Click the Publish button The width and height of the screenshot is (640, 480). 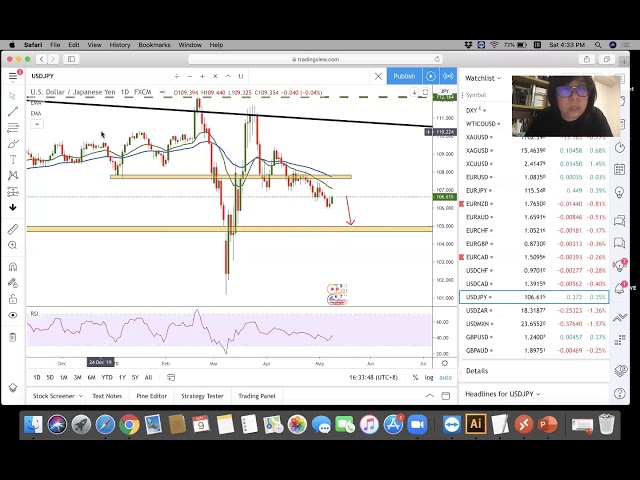[404, 76]
